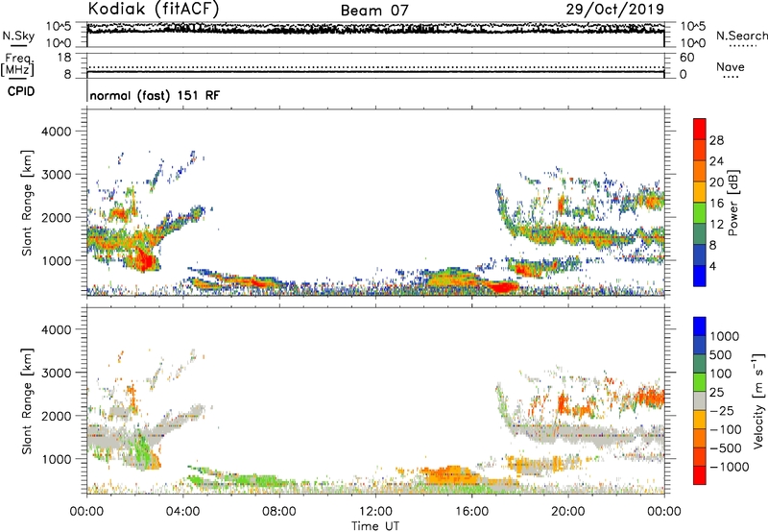This screenshot has width=768, height=532.
Task: Click the "Power [dB]" colorbar title
Action: point(732,203)
